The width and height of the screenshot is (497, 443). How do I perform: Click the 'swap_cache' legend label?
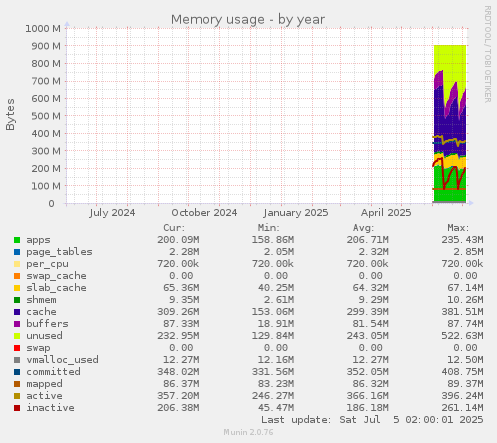pyautogui.click(x=56, y=276)
